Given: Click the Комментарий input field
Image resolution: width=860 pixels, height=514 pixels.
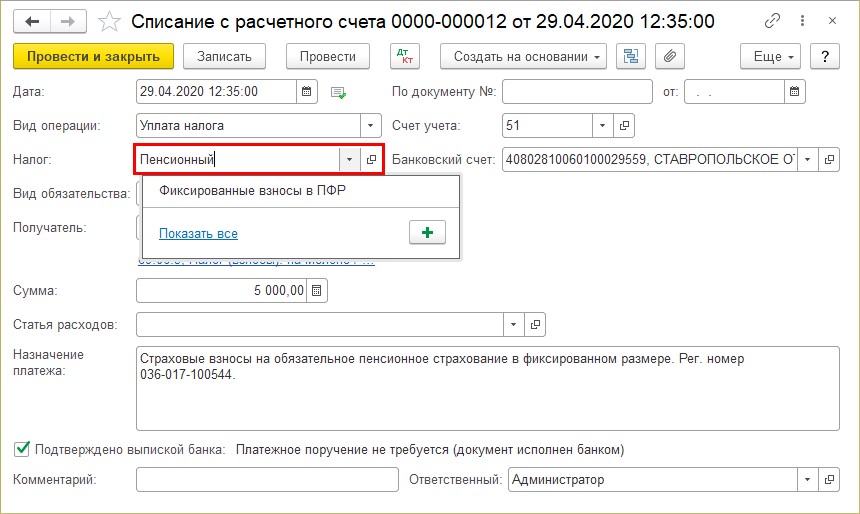Looking at the screenshot, I should (267, 480).
